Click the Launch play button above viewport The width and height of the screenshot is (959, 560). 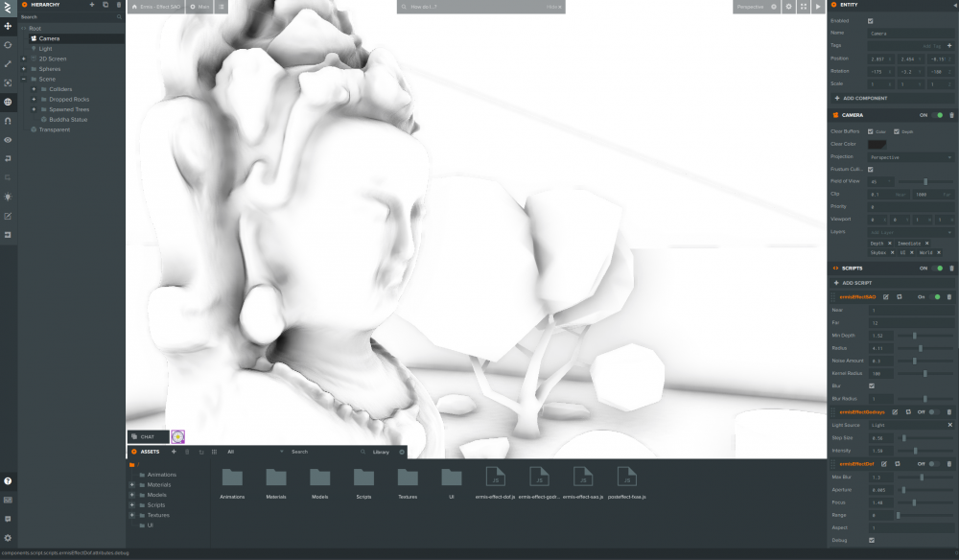coord(818,7)
